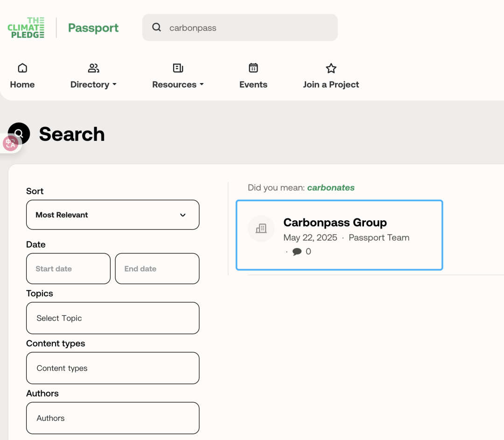Open the Events menu item
This screenshot has height=440, width=504.
click(x=253, y=84)
